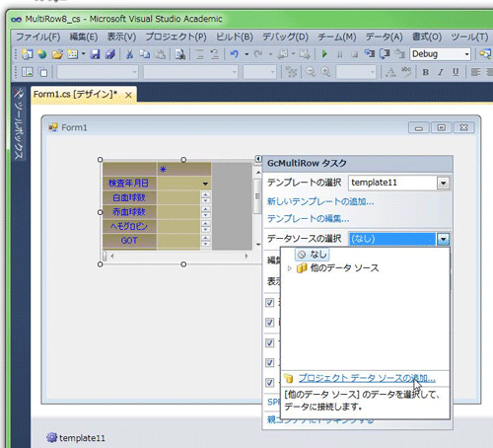Viewport: 493px width, 448px height.
Task: Start debugging with the green play icon
Action: [x=324, y=54]
